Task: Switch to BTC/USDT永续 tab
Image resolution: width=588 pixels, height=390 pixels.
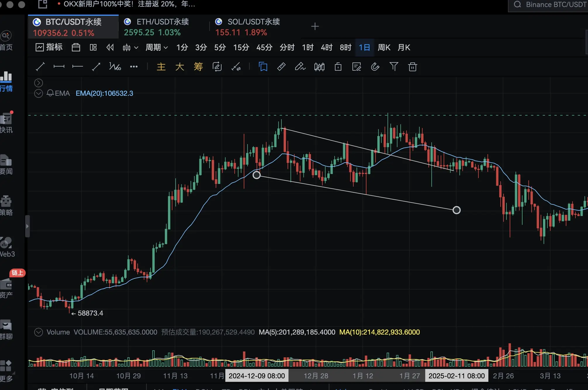Action: coord(73,27)
